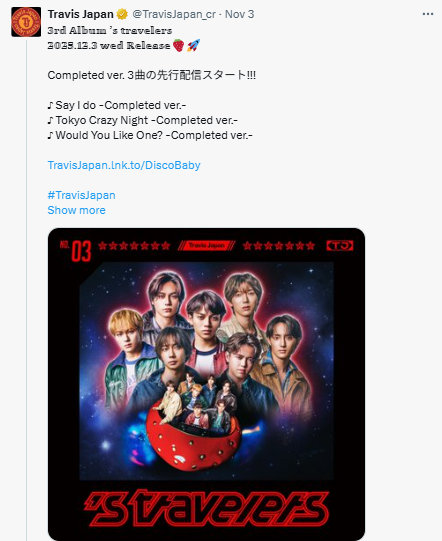This screenshot has width=442, height=541.
Task: Click the Travis Japan display name
Action: [x=80, y=14]
